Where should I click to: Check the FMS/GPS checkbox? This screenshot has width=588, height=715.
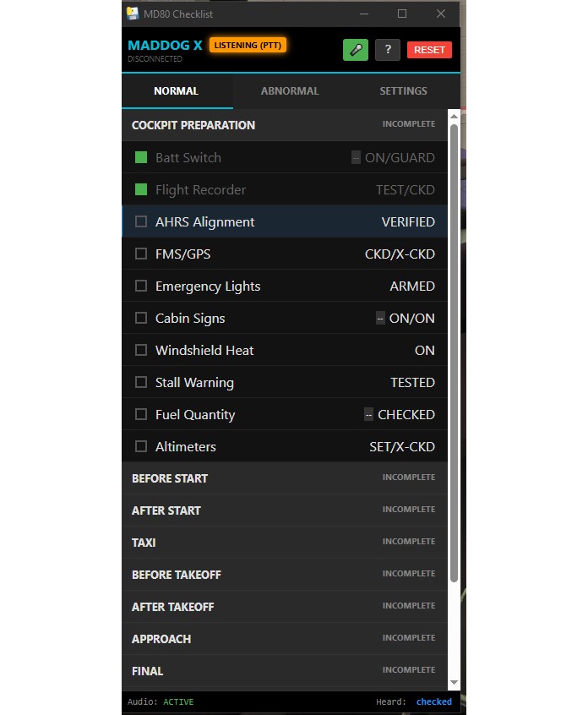click(x=141, y=254)
